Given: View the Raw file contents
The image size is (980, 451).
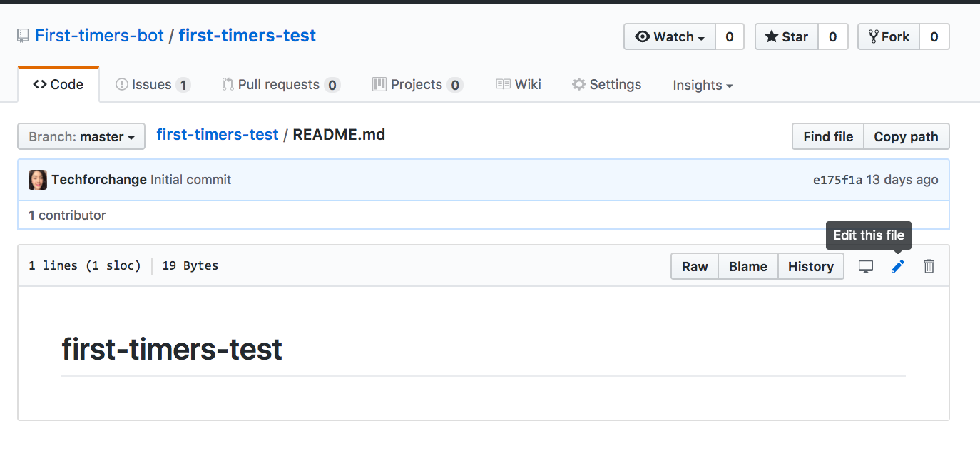Looking at the screenshot, I should point(695,266).
